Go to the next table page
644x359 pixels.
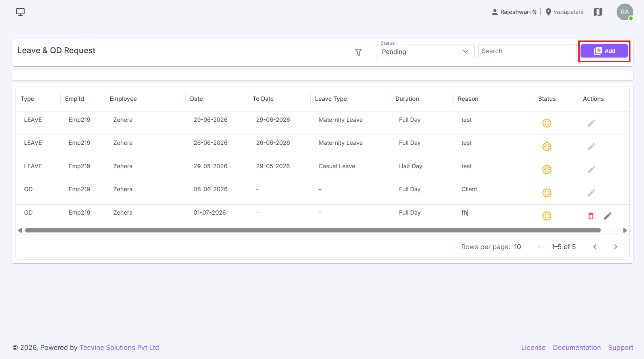click(x=615, y=247)
